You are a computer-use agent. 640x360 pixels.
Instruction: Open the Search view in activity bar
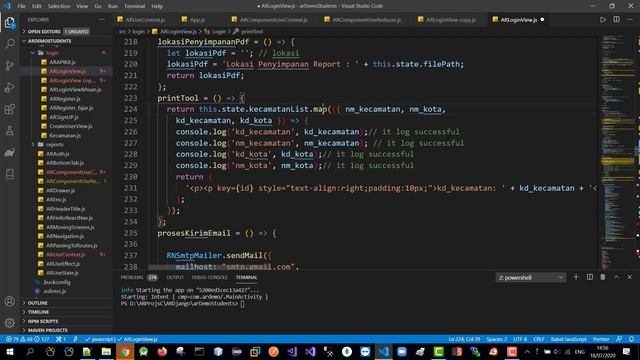[x=10, y=44]
